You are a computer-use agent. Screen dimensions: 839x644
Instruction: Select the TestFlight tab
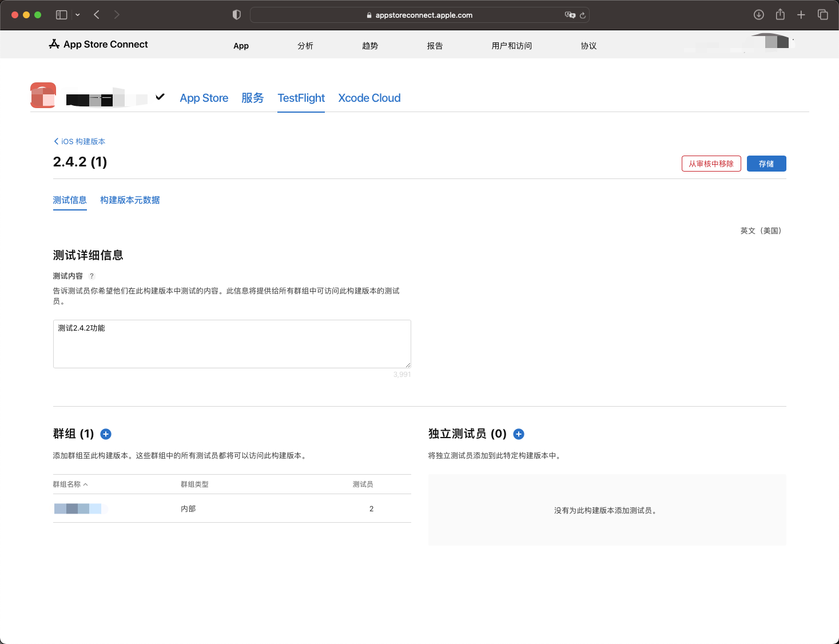click(x=301, y=98)
